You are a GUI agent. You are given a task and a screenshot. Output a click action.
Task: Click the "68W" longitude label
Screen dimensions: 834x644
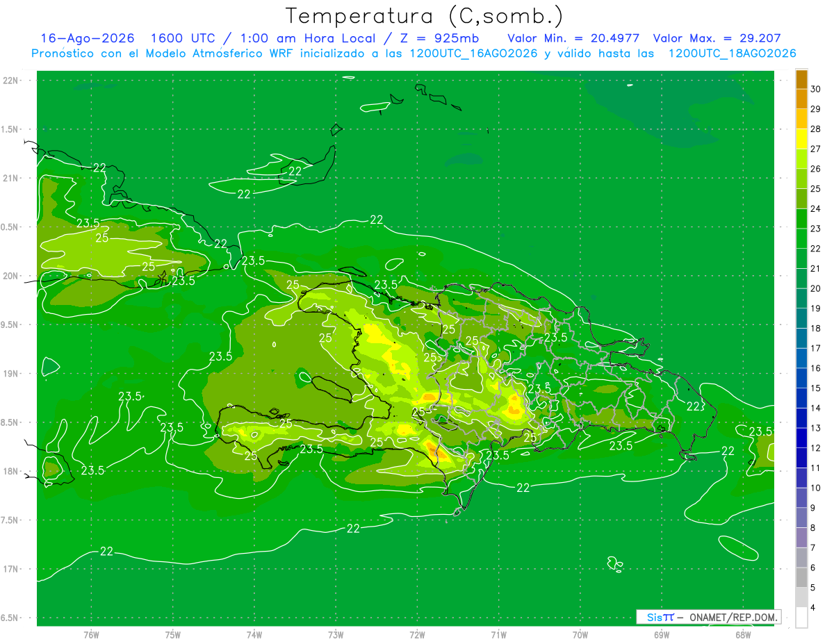(x=743, y=635)
